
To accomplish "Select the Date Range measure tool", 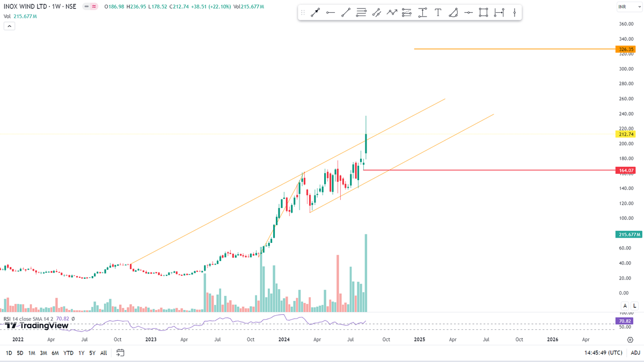I will [499, 12].
